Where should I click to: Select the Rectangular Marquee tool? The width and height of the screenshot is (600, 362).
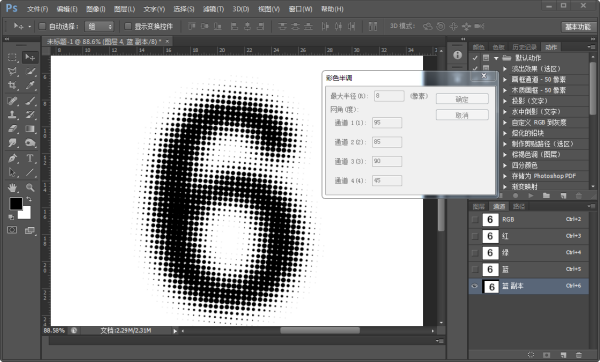click(x=12, y=57)
